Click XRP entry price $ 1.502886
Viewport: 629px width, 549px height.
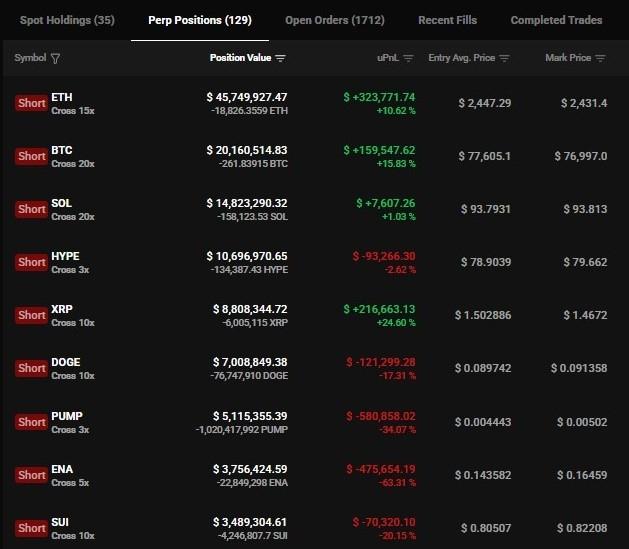483,315
